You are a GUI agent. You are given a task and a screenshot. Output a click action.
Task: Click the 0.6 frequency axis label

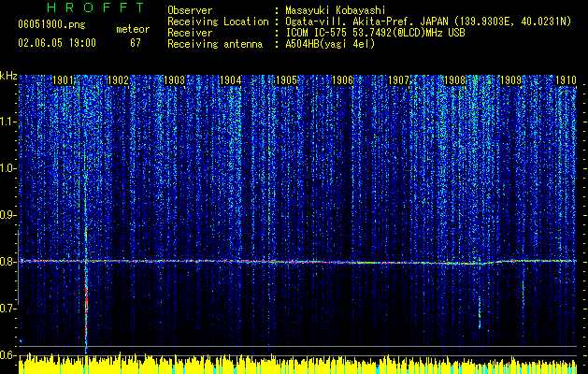(7, 355)
